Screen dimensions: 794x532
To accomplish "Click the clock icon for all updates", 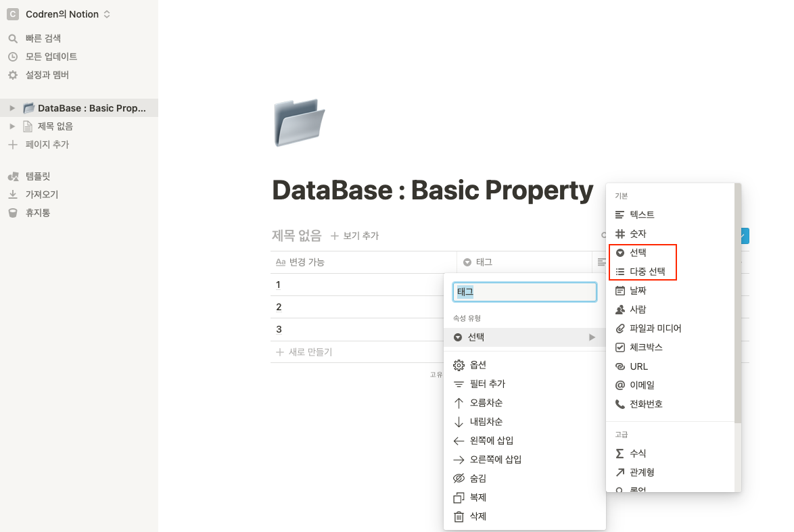I will (x=13, y=57).
